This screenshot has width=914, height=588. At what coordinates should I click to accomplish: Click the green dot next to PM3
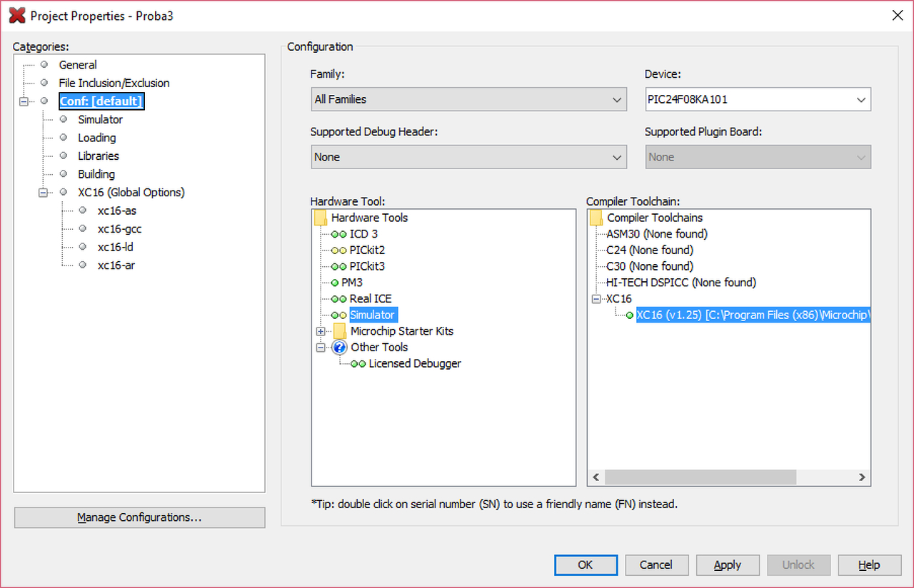(x=334, y=283)
